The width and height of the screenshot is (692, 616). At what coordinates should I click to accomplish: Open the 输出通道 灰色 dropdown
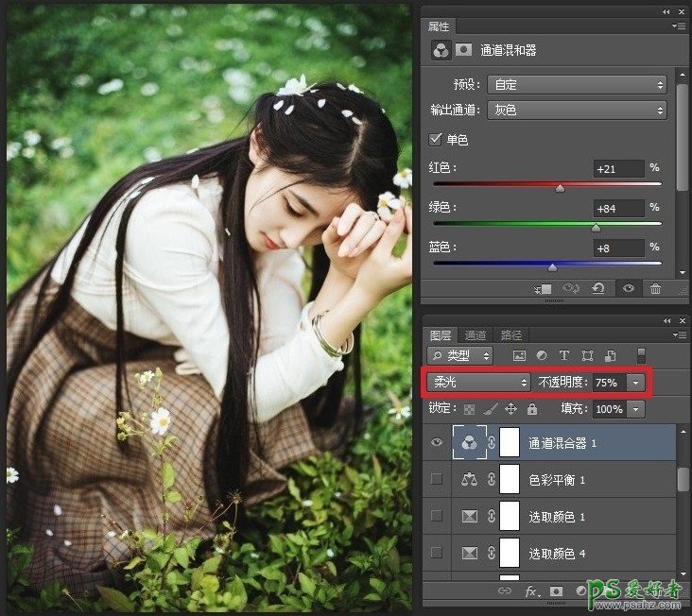tap(578, 111)
